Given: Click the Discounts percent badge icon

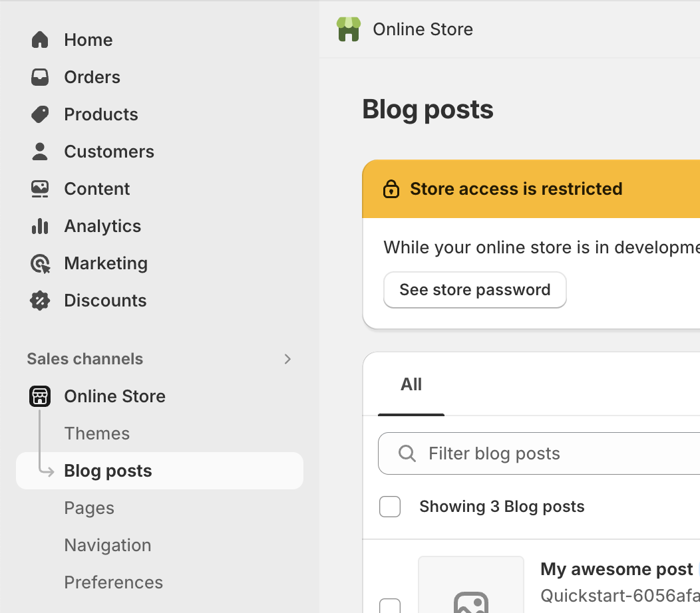Looking at the screenshot, I should point(40,301).
